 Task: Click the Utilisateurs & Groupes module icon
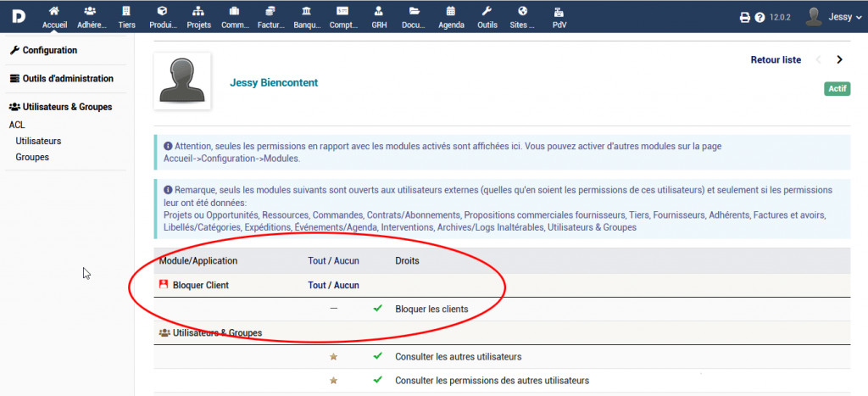click(x=164, y=333)
